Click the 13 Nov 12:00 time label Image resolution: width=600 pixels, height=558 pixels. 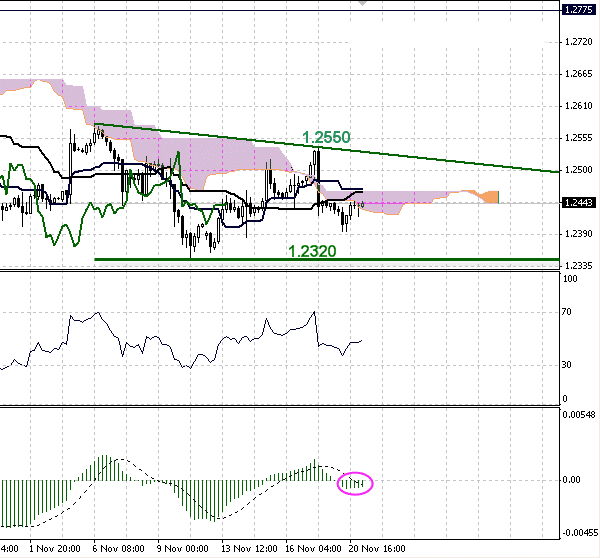(x=249, y=549)
